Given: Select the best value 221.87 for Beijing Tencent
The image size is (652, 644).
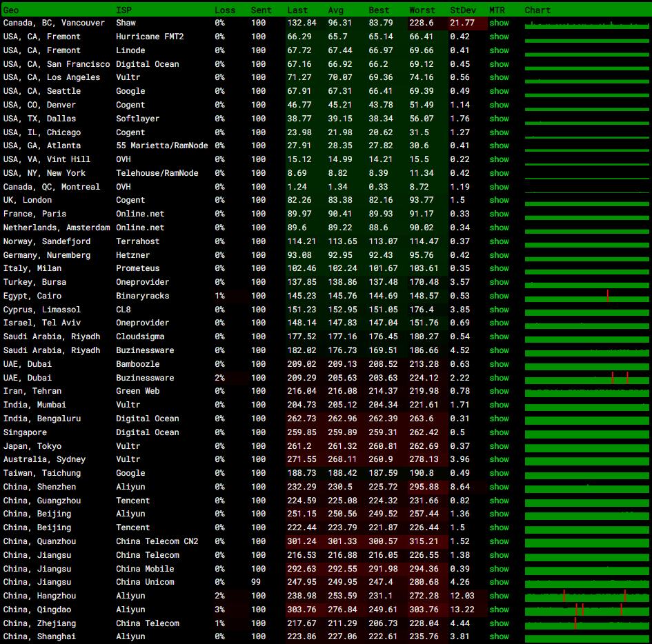Looking at the screenshot, I should [x=383, y=527].
